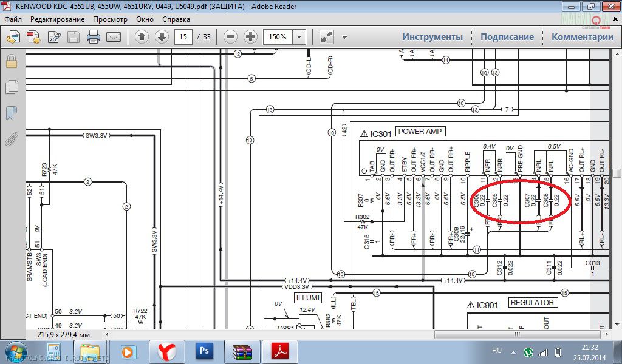Open the fill and sign document icon

pos(53,37)
